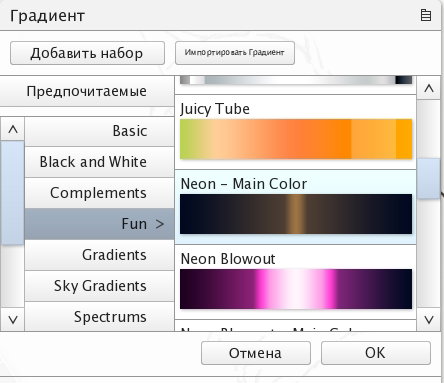Click the category list scroll up arrow
The width and height of the screenshot is (444, 383).
tap(13, 129)
